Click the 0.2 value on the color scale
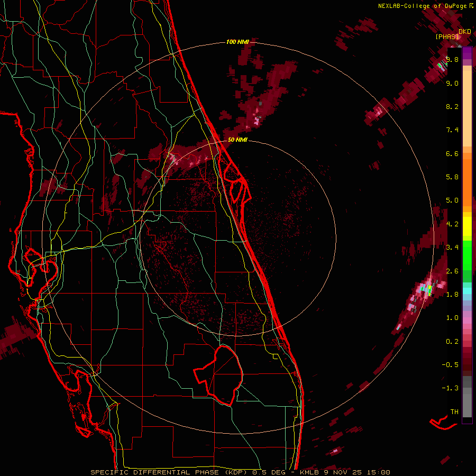Viewport: 476px width, 476px height. (452, 342)
